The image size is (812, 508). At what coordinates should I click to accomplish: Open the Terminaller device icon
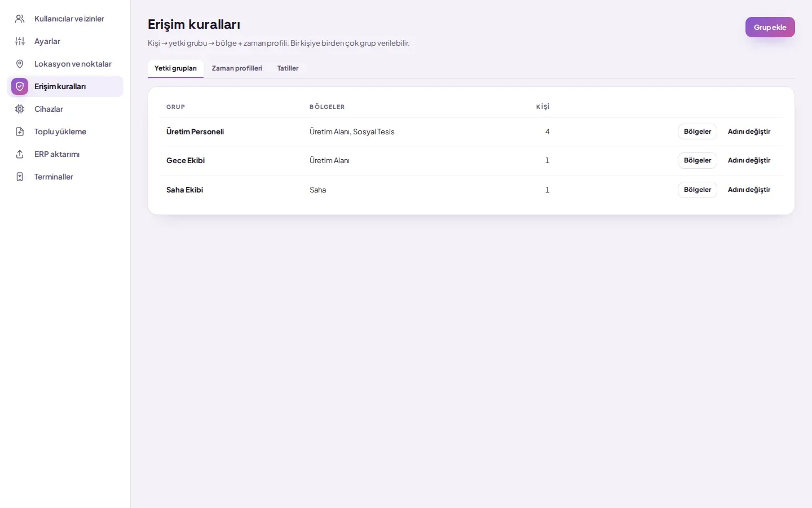coord(20,177)
